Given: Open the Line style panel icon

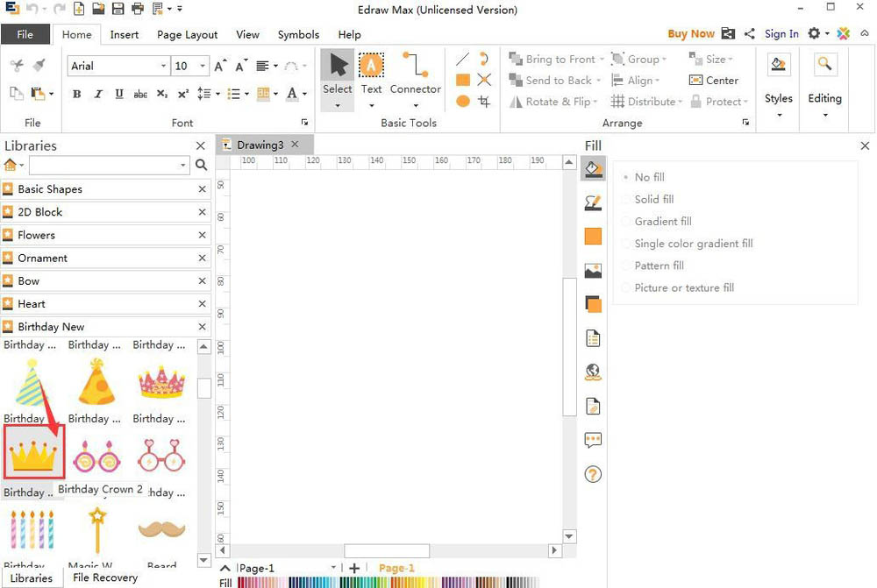Looking at the screenshot, I should click(x=593, y=202).
